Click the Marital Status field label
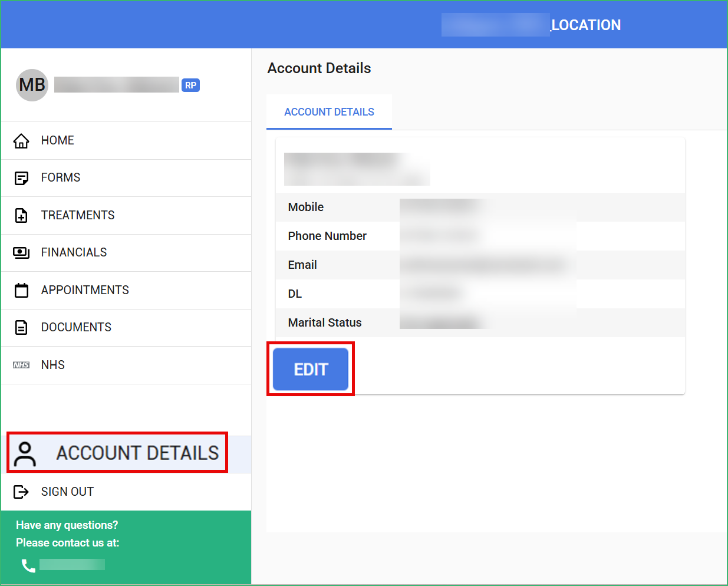The image size is (728, 586). (325, 322)
